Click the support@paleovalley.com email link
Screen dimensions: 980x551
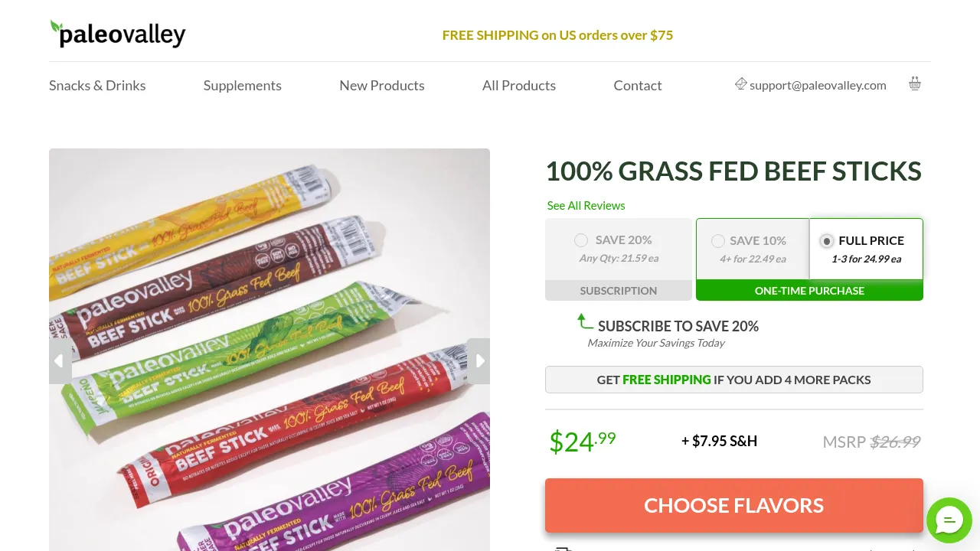pos(818,86)
